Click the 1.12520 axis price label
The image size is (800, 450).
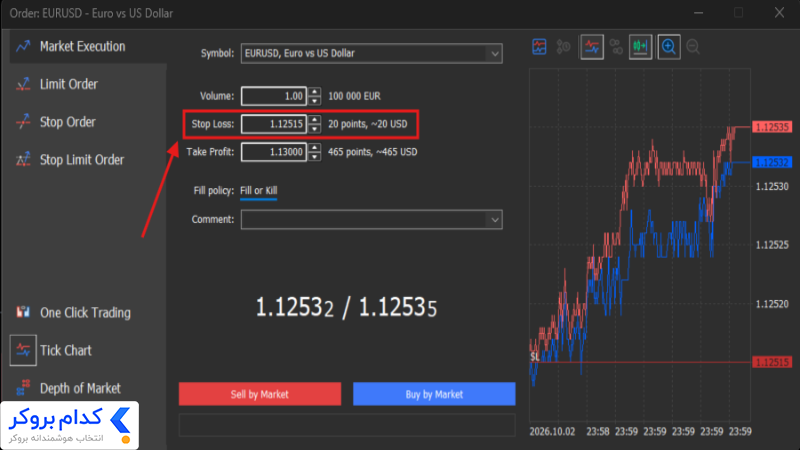point(772,304)
